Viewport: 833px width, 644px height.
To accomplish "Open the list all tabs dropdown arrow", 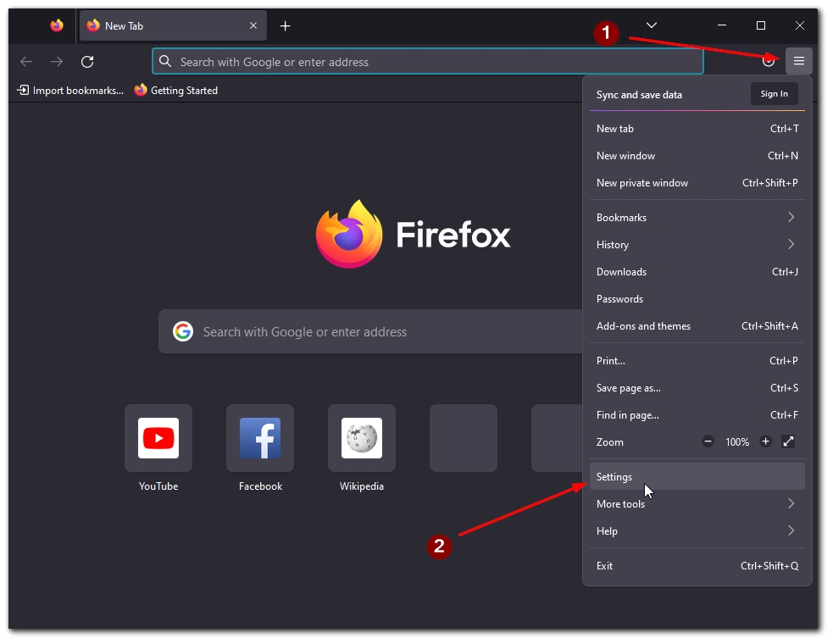I will pos(652,25).
